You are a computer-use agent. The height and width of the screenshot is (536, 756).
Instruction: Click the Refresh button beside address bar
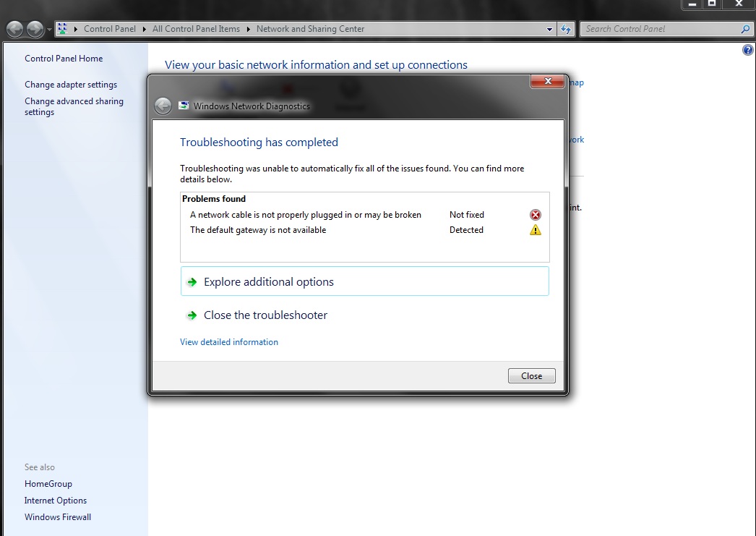coord(565,30)
